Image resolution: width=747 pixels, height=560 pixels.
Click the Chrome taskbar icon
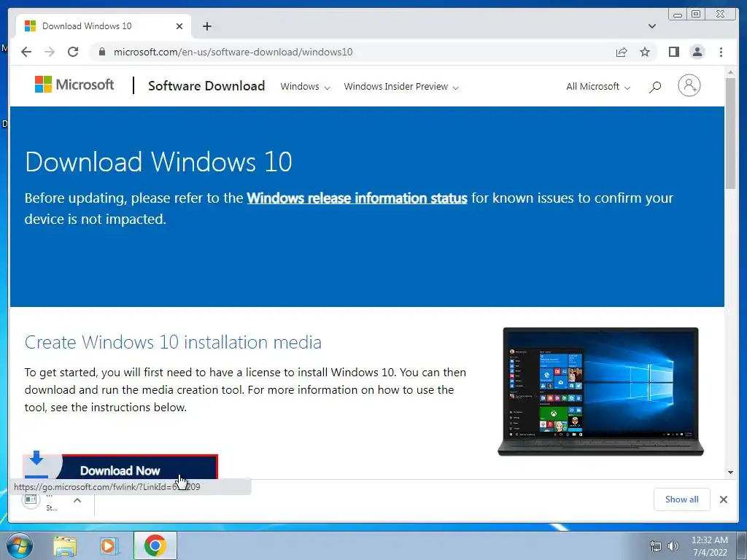pyautogui.click(x=155, y=545)
